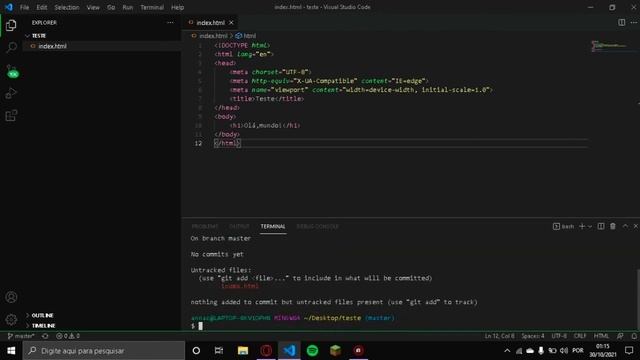Close the index.html editor tab
Viewport: 640px width, 360px height.
(x=231, y=22)
